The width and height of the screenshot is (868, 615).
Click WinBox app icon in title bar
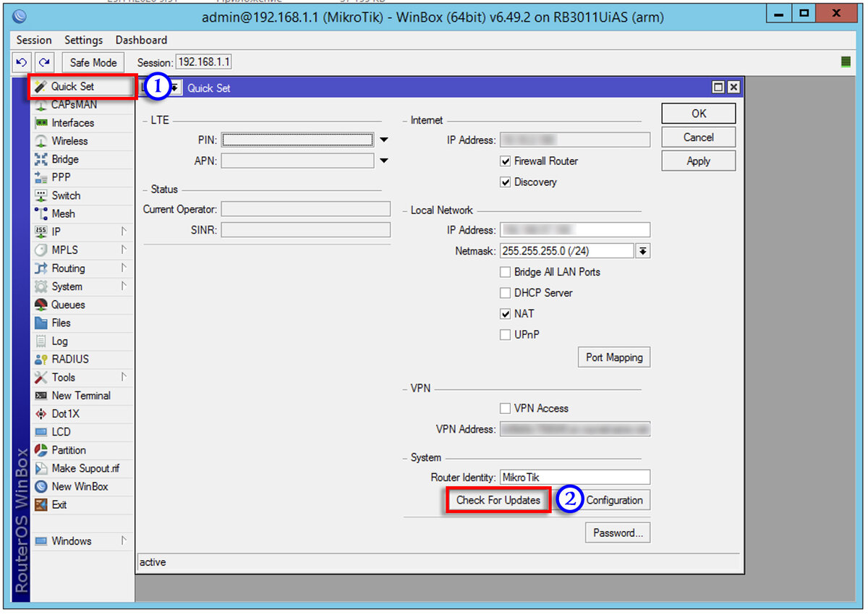(20, 16)
